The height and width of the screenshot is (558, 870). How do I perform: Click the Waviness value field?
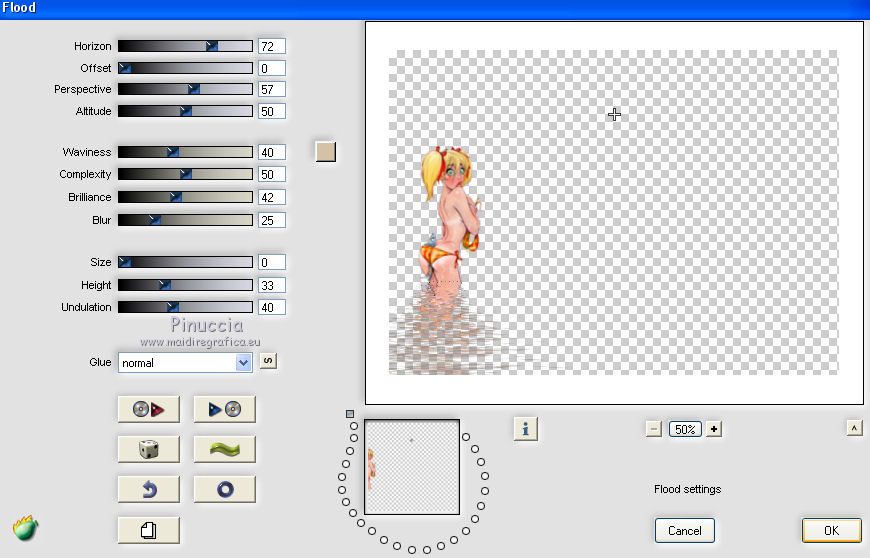272,152
